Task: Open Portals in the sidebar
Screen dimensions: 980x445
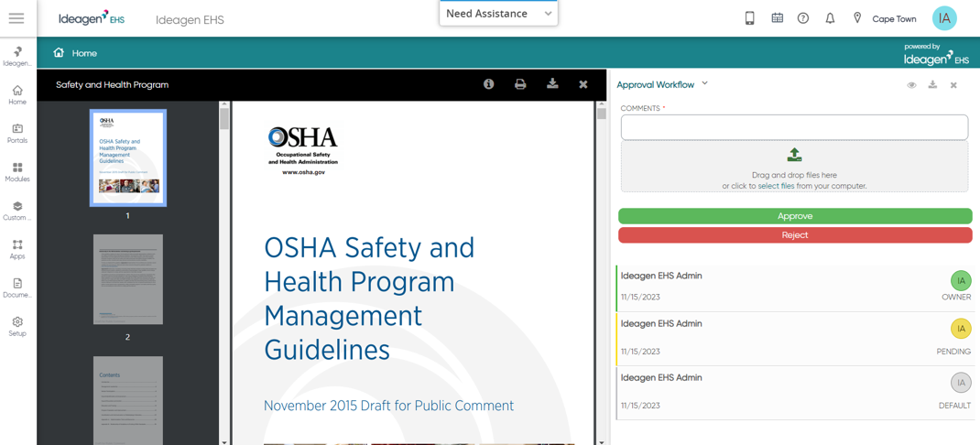Action: point(17,133)
